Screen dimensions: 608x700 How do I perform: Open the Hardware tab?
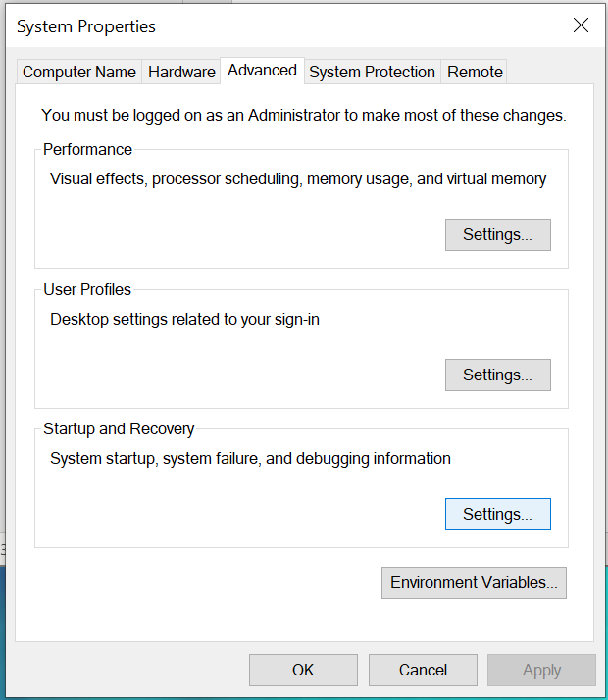(181, 72)
